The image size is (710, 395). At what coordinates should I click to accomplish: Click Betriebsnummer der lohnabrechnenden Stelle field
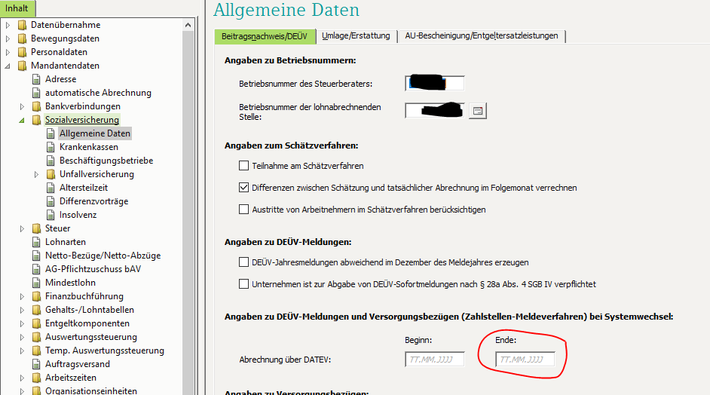[x=434, y=111]
